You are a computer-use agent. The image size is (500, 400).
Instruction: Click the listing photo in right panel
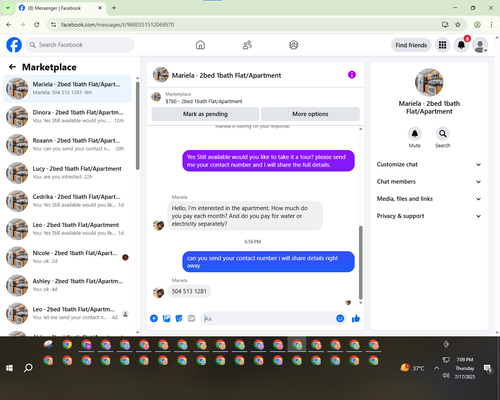(x=429, y=82)
